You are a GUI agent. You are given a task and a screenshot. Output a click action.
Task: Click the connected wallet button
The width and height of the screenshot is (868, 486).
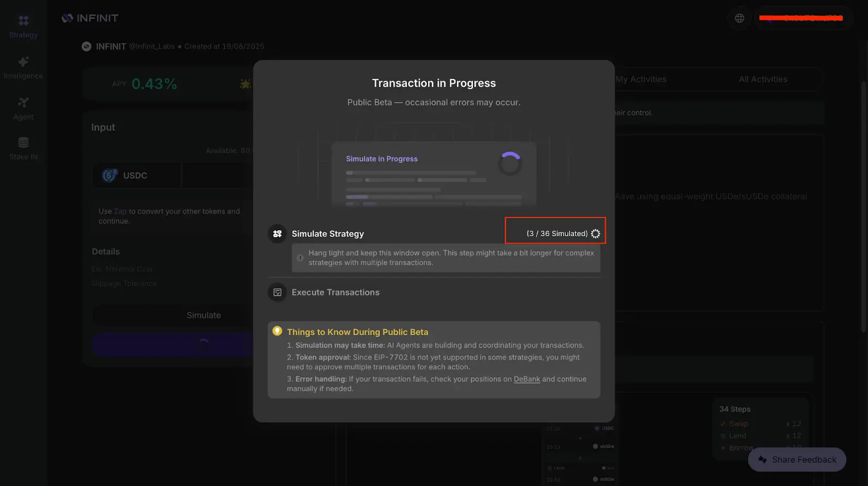click(805, 18)
